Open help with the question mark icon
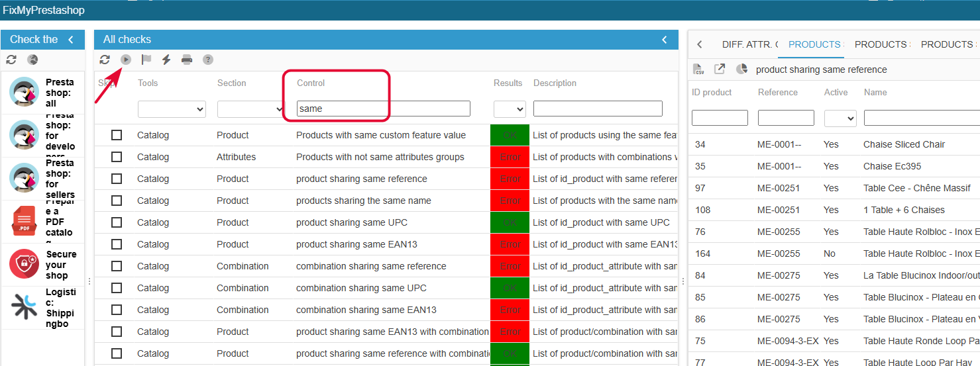This screenshot has height=366, width=980. [208, 60]
